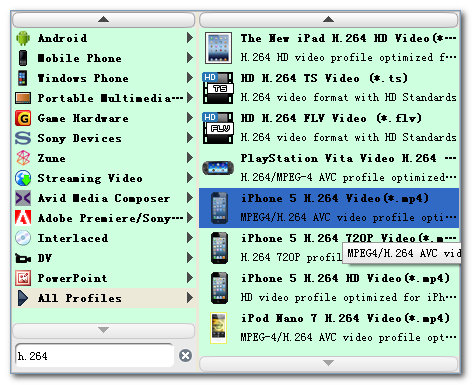Open the Mobile Phone category
The width and height of the screenshot is (472, 385).
104,58
